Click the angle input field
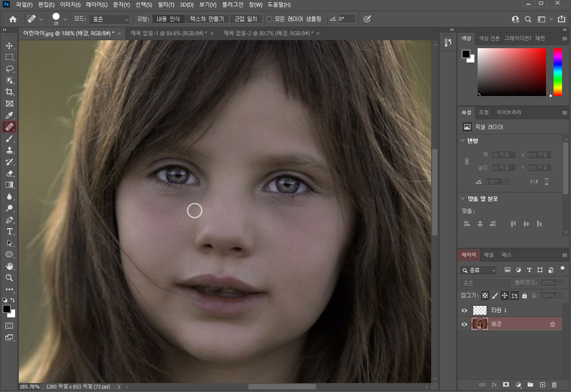 [346, 19]
